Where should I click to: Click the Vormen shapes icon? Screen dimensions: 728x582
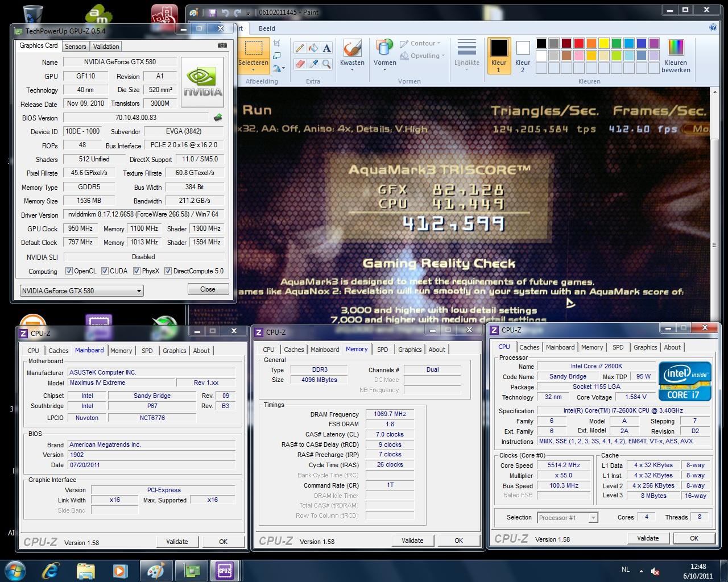tap(385, 48)
